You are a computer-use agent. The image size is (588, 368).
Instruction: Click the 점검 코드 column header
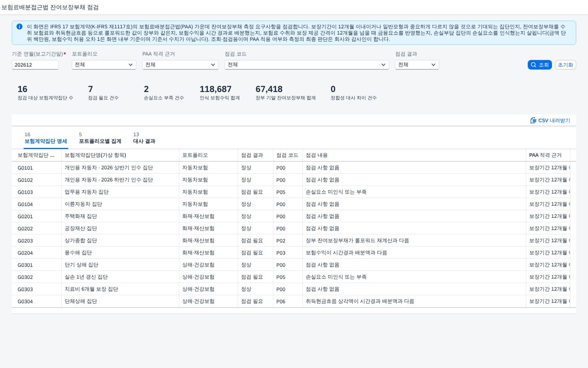pyautogui.click(x=287, y=155)
